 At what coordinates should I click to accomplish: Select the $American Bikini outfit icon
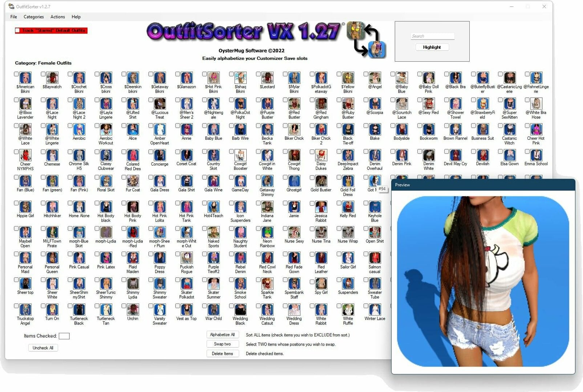coord(25,78)
